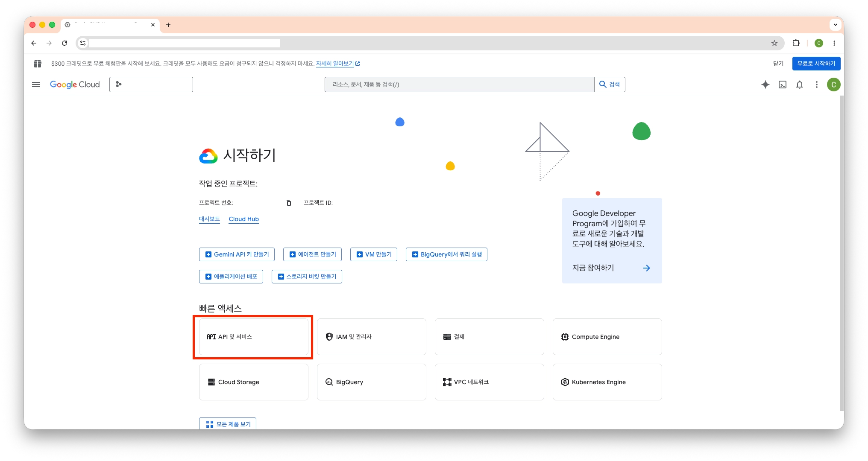Open the 대시보드 link

pos(209,219)
